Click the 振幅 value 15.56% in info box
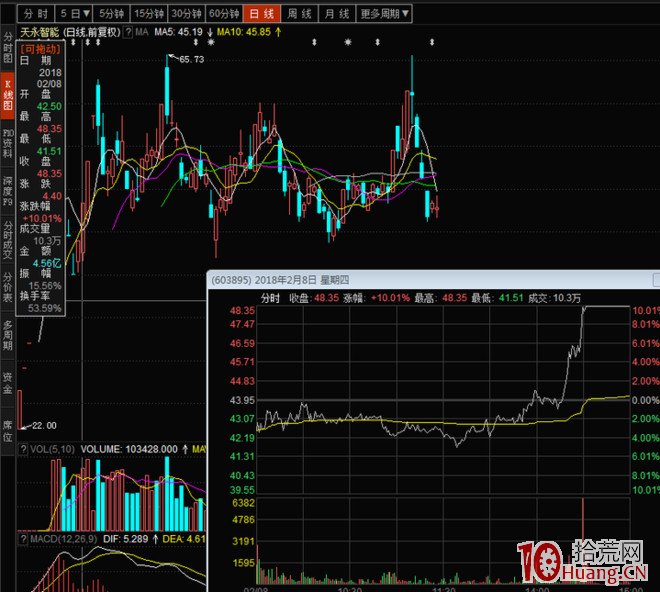Image resolution: width=660 pixels, height=592 pixels. pos(45,286)
